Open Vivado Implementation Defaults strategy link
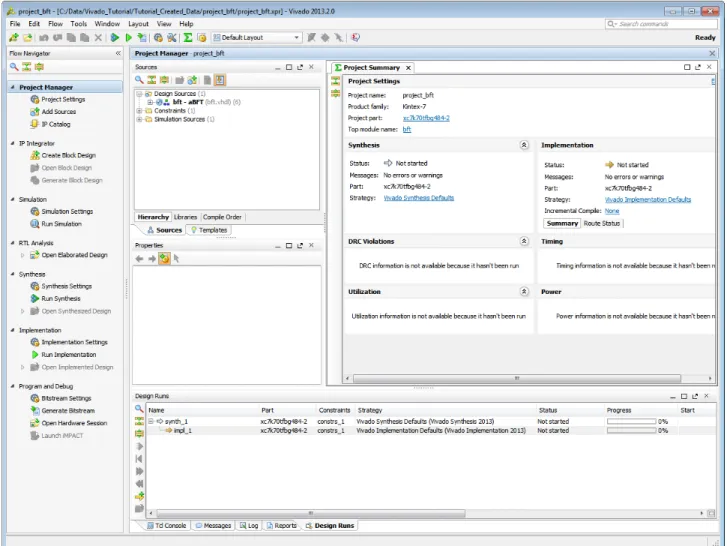 (x=648, y=199)
